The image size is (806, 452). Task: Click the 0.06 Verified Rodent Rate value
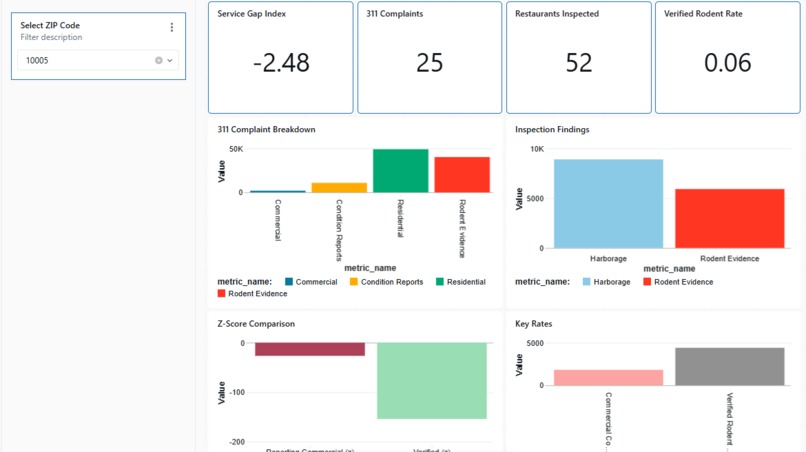point(727,63)
